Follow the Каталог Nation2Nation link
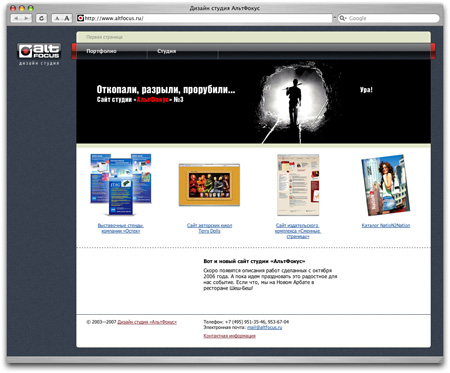The image size is (450, 373). coord(386,225)
